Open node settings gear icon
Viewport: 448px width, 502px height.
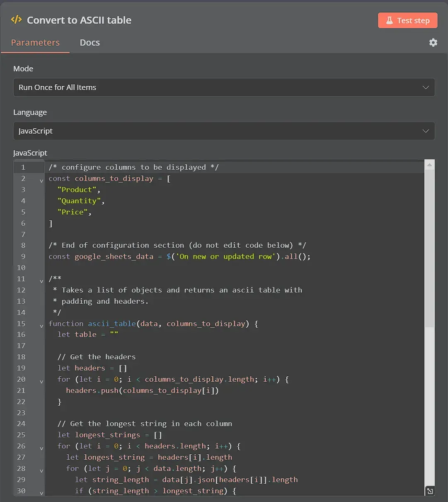tap(433, 42)
